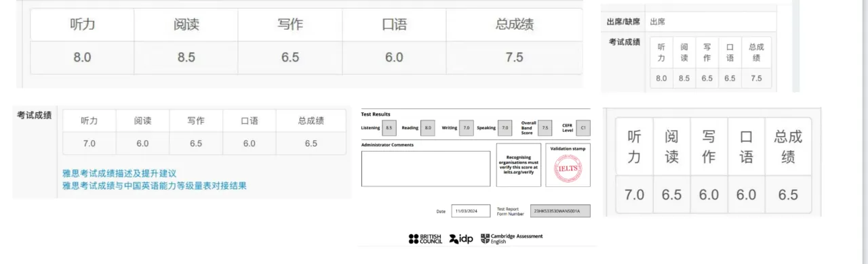Click the 总成绩 7.5 cell beside 口语 6.5
This screenshot has height=264, width=868.
(x=756, y=78)
